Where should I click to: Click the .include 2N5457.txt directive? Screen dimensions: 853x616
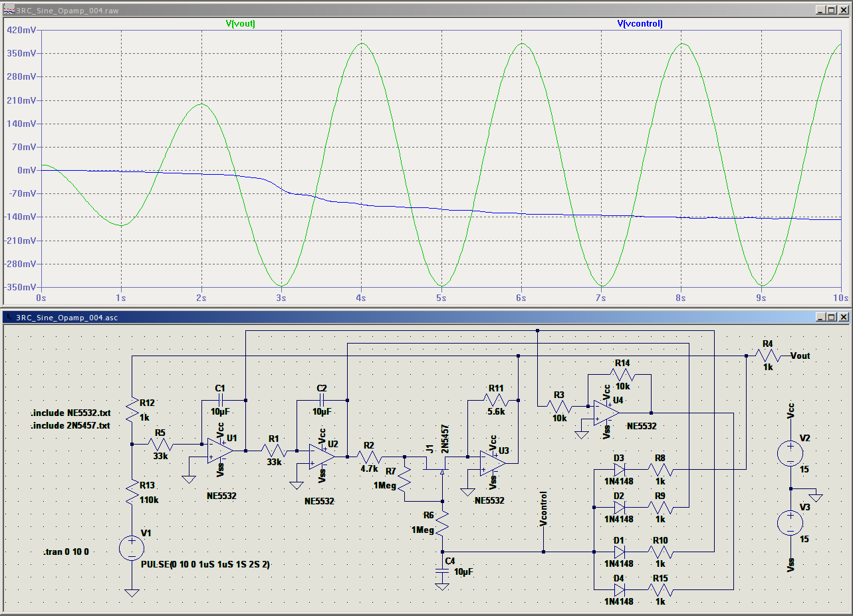tap(70, 425)
